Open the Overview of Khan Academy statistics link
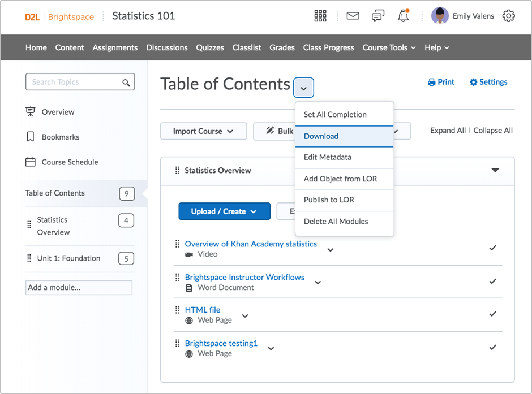532x394 pixels. (251, 244)
